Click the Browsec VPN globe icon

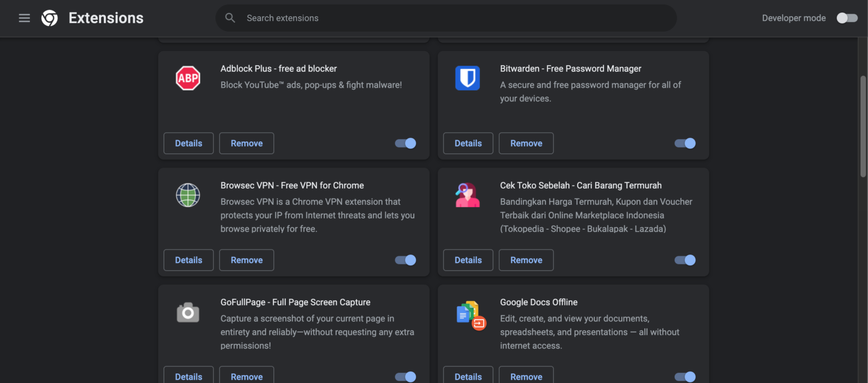point(188,195)
